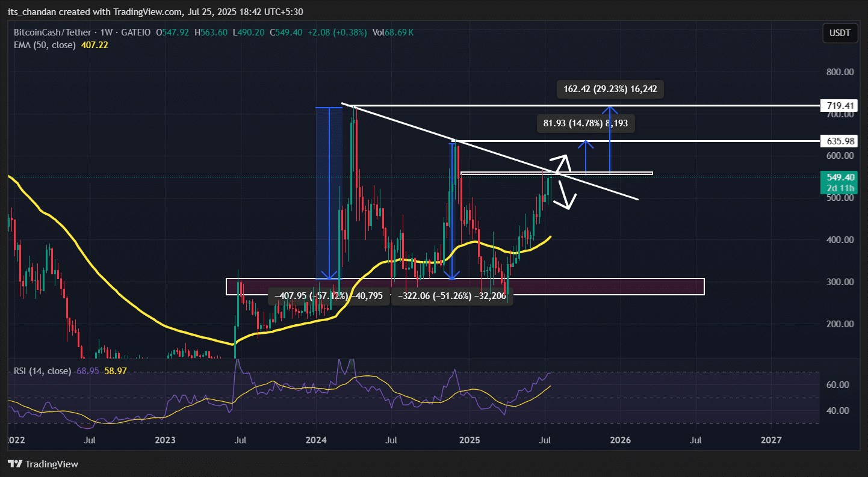This screenshot has width=868, height=477.
Task: Click the 2026 label on time axis
Action: [x=620, y=440]
